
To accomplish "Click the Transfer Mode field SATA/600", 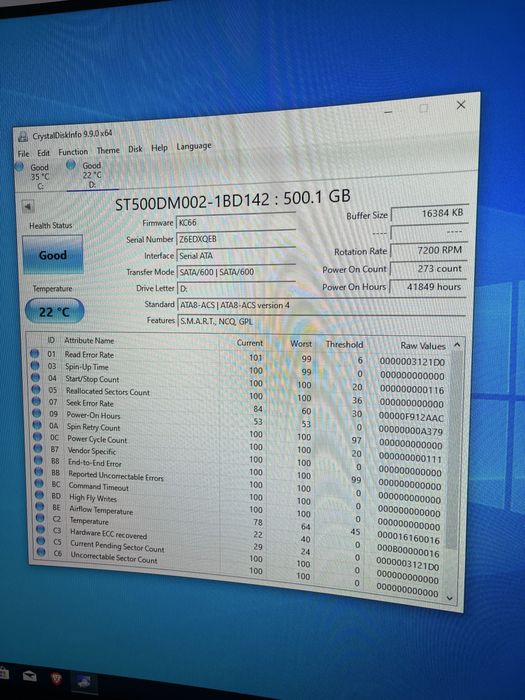I will tap(236, 272).
